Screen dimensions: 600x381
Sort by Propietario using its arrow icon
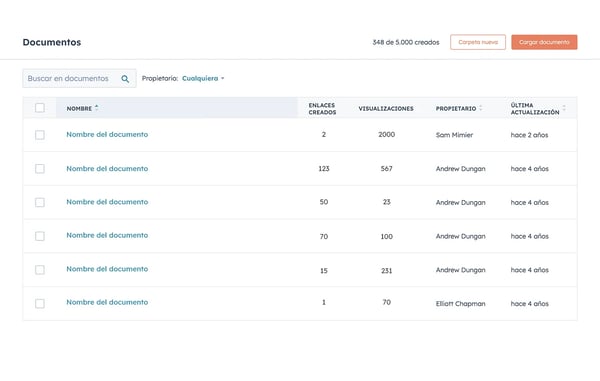pos(481,108)
